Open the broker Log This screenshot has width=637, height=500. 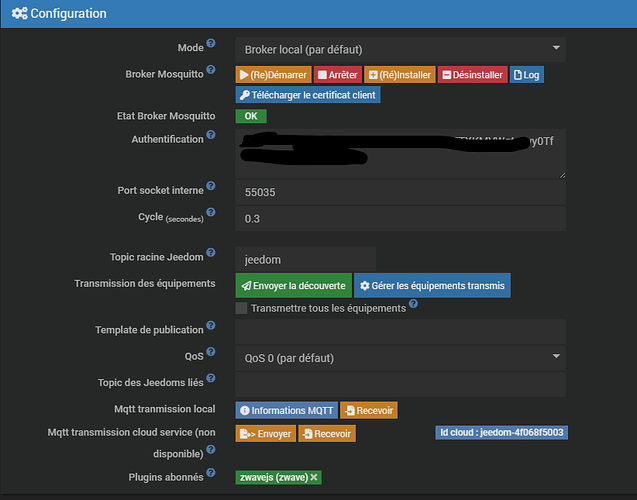[x=527, y=75]
